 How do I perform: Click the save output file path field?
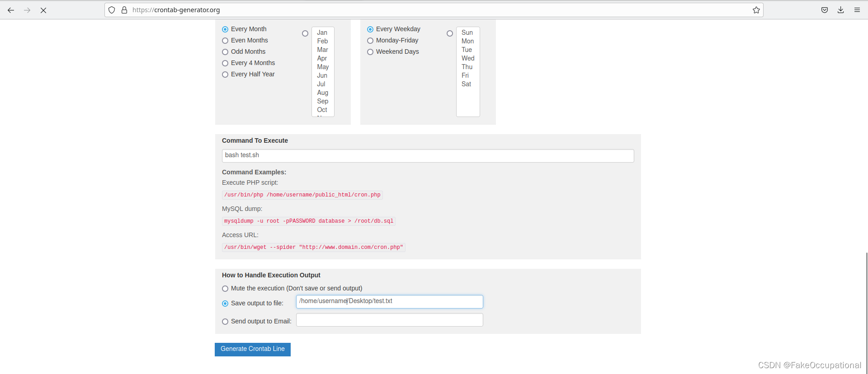389,302
